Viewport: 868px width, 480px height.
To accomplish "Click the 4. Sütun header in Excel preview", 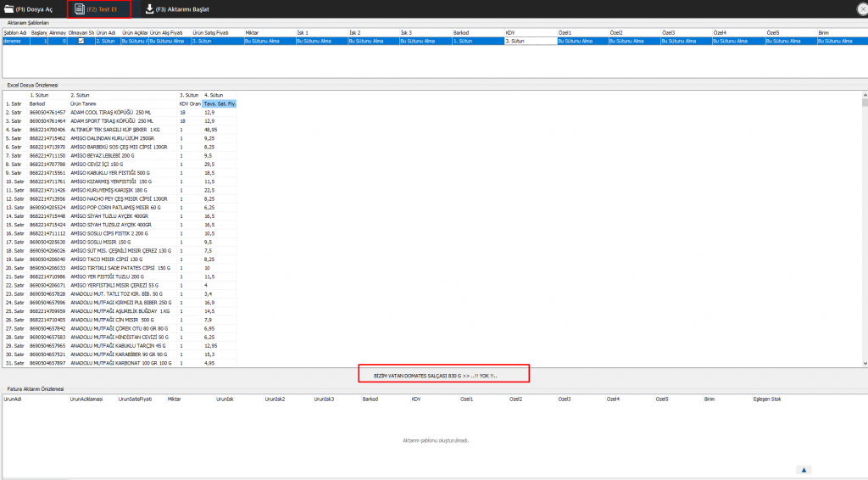I will (220, 95).
